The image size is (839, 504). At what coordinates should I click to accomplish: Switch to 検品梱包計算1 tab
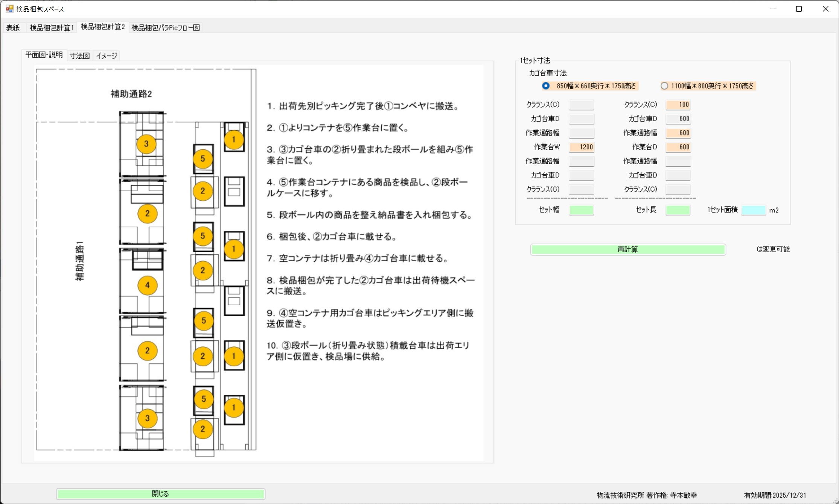pos(52,27)
